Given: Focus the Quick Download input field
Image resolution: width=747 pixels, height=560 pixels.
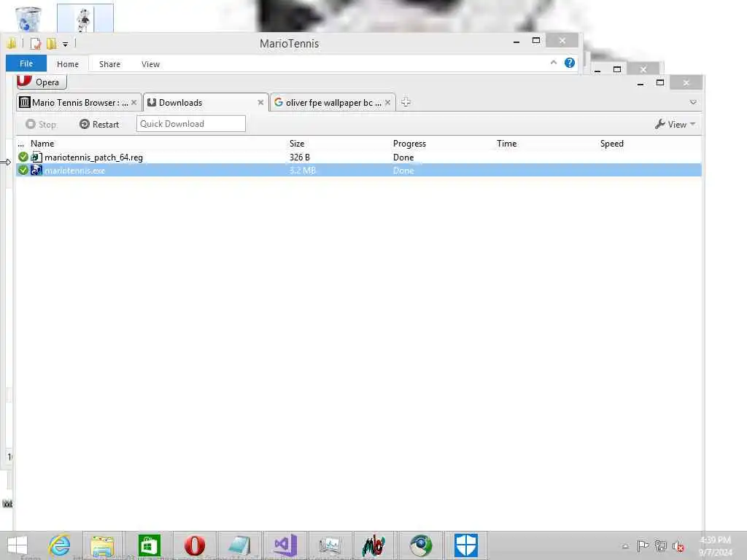Looking at the screenshot, I should pos(191,124).
